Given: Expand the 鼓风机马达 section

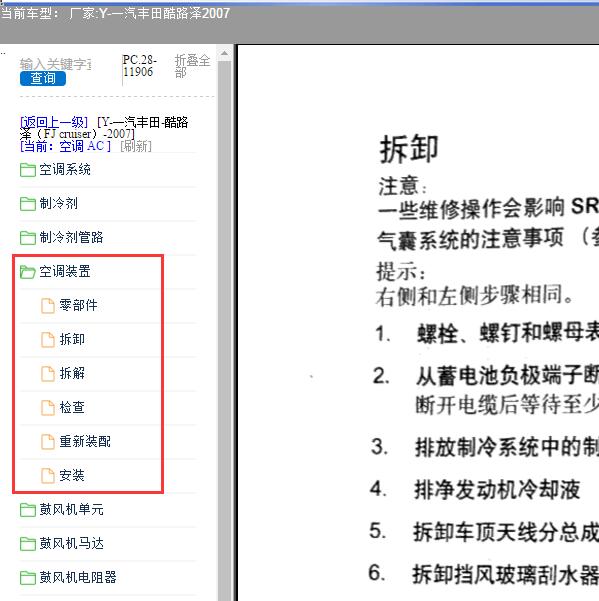Looking at the screenshot, I should (71, 544).
